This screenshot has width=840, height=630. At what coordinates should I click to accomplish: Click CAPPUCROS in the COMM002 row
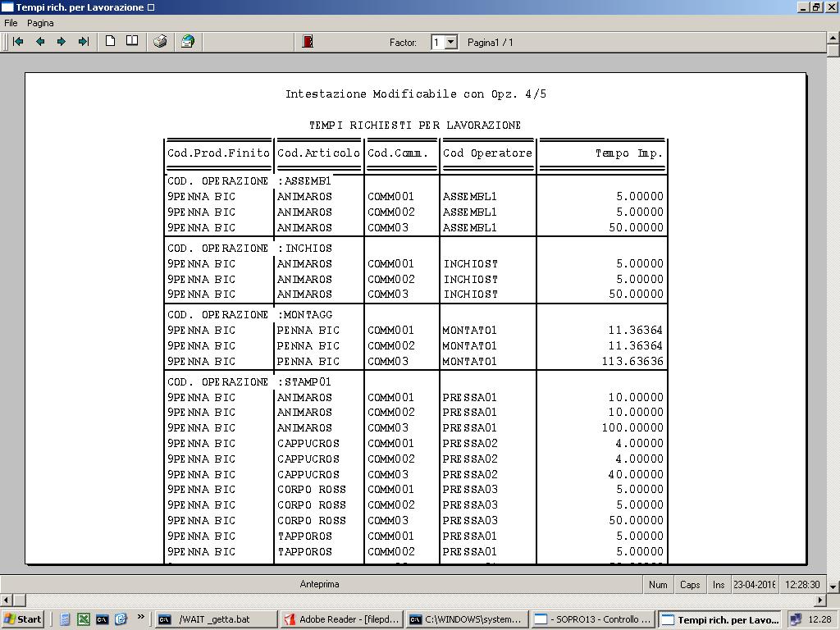tap(308, 459)
